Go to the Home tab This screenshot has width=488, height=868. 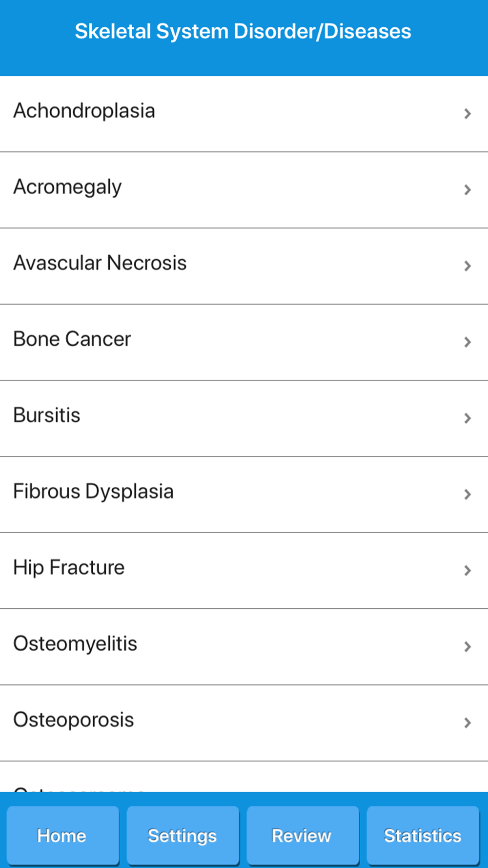[62, 836]
